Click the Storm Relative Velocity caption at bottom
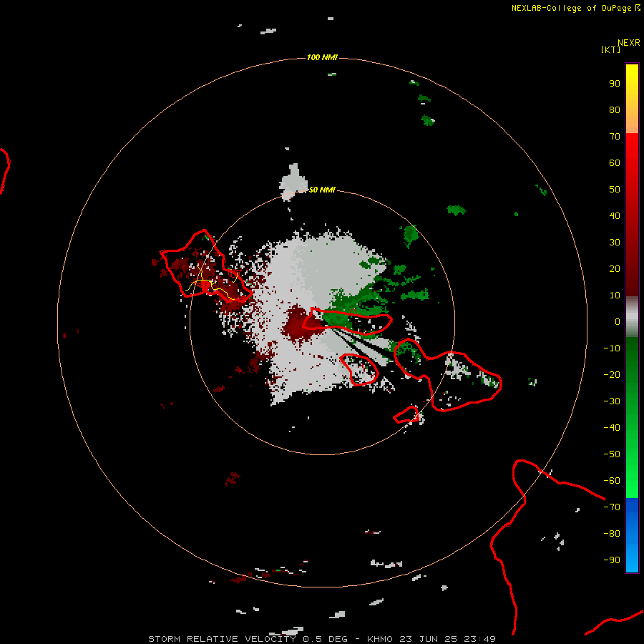The image size is (644, 644). (322, 639)
